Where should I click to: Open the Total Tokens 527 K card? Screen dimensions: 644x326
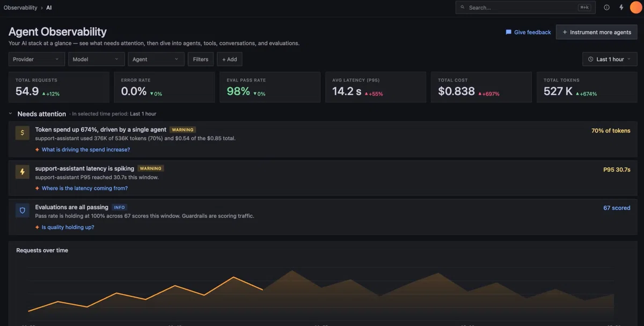(587, 87)
